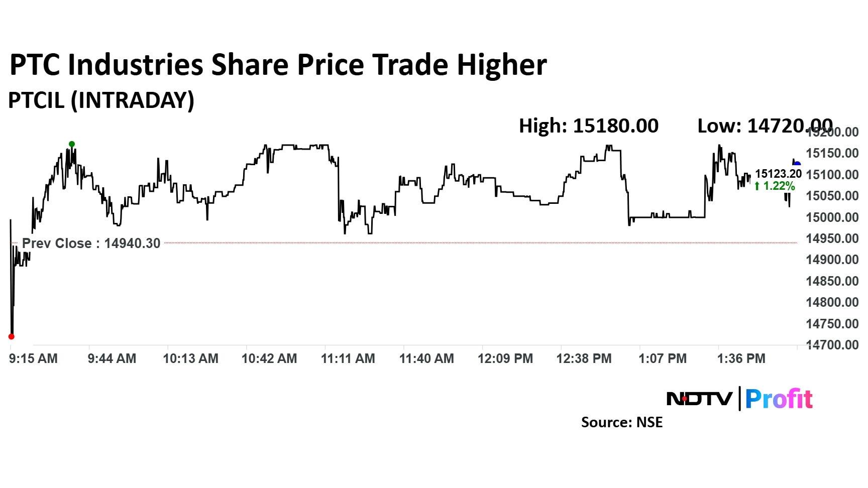Screen dimensions: 868x488
Task: Click the red intraday low marker dot
Action: [12, 336]
